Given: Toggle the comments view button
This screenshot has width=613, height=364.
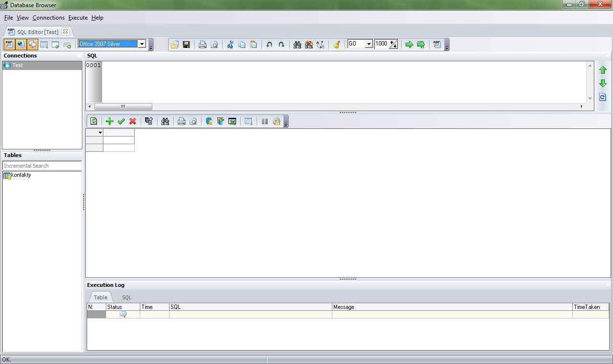Looking at the screenshot, I should pyautogui.click(x=32, y=44).
